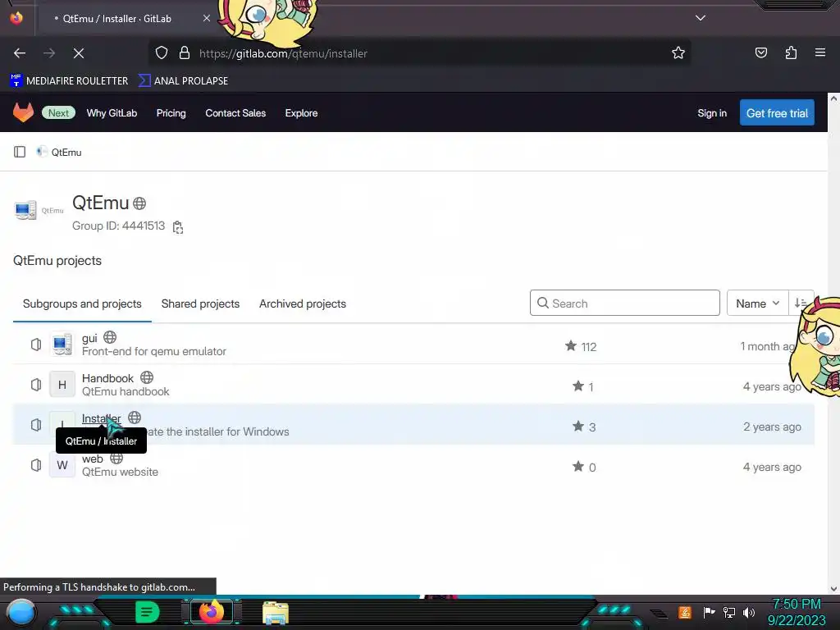Viewport: 840px width, 630px height.
Task: Open the gui project link
Action: [89, 338]
